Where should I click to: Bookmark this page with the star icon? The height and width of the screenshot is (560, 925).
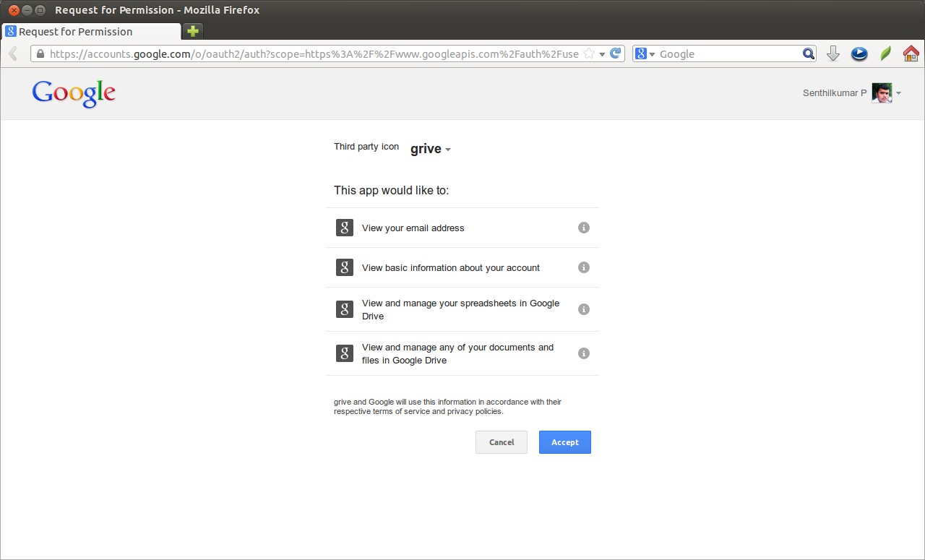pyautogui.click(x=589, y=53)
